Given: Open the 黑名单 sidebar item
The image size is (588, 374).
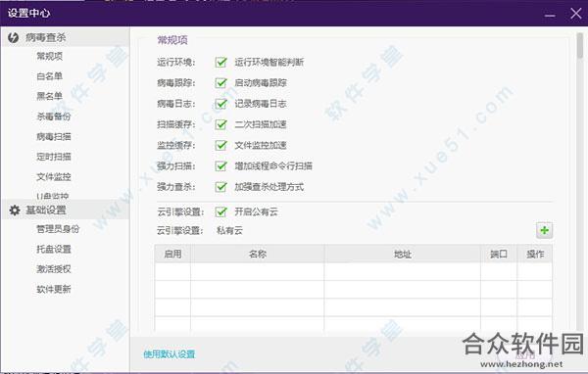Looking at the screenshot, I should 50,96.
